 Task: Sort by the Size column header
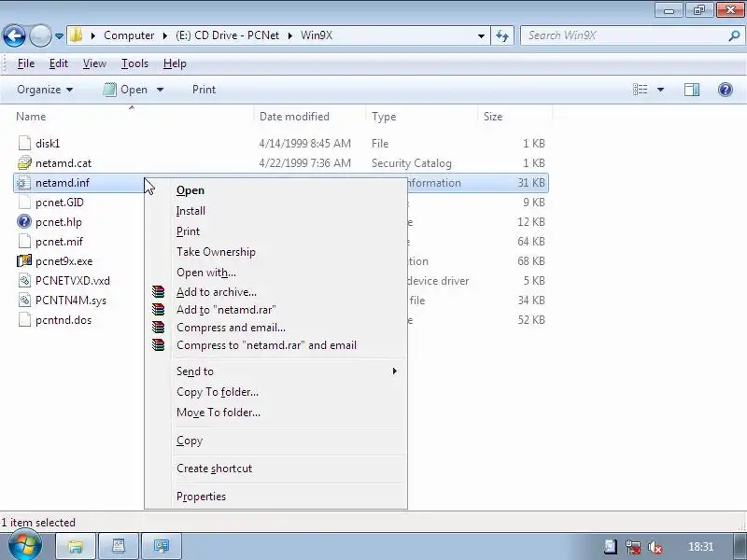click(493, 117)
